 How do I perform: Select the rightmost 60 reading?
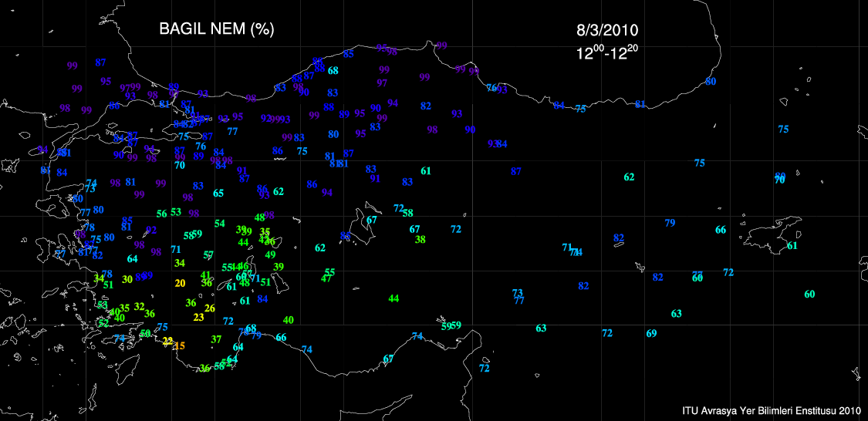click(x=809, y=294)
